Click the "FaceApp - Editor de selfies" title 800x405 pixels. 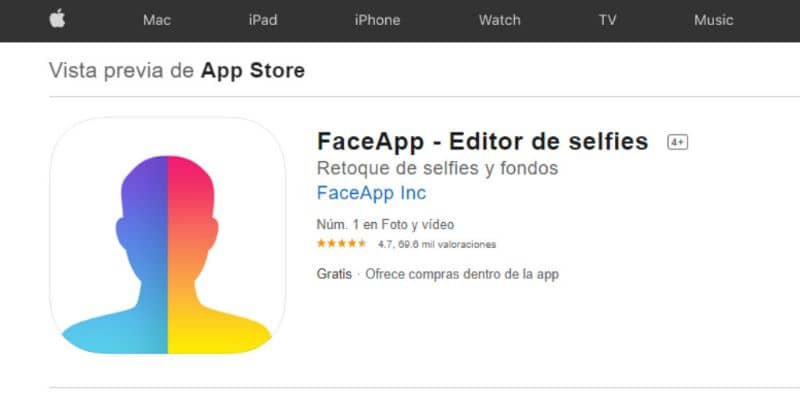point(482,141)
